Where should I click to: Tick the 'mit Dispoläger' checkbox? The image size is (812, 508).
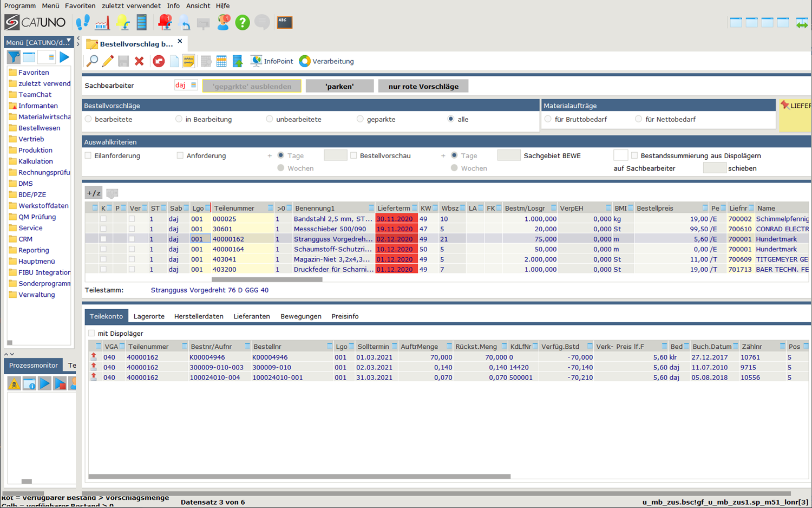(x=91, y=333)
